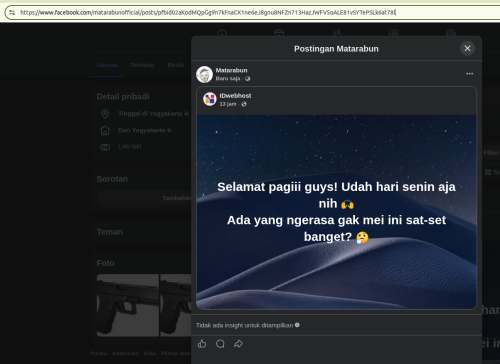
Task: Click the comment bubble icon
Action: click(220, 344)
